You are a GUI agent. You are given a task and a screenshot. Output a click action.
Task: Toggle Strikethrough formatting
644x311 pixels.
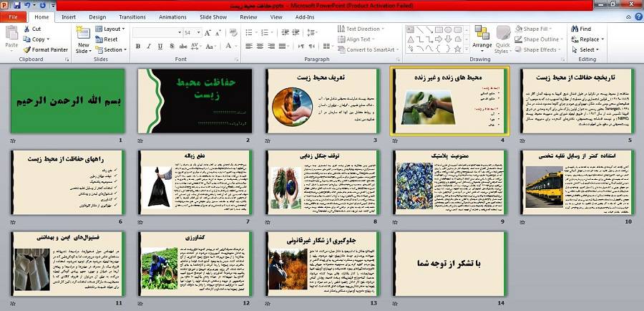coord(183,46)
